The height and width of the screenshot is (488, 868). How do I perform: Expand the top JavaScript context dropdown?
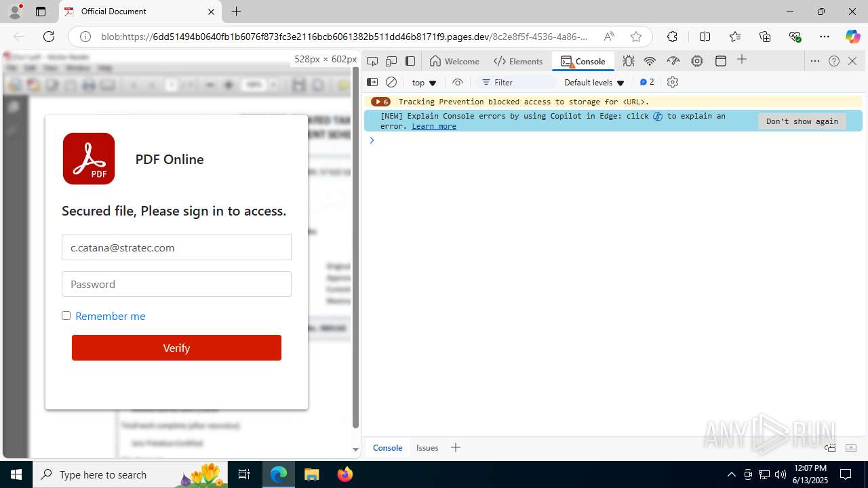(x=425, y=82)
